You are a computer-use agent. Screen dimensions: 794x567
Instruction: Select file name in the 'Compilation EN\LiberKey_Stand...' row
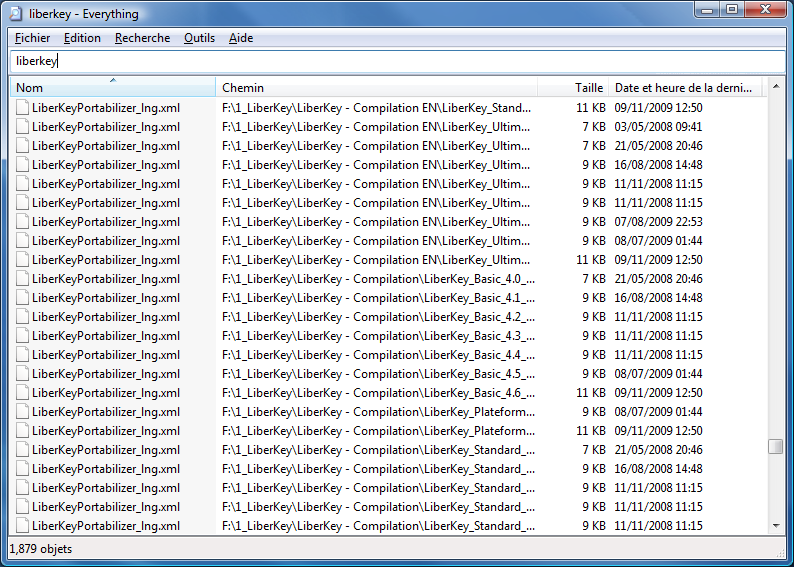click(106, 108)
